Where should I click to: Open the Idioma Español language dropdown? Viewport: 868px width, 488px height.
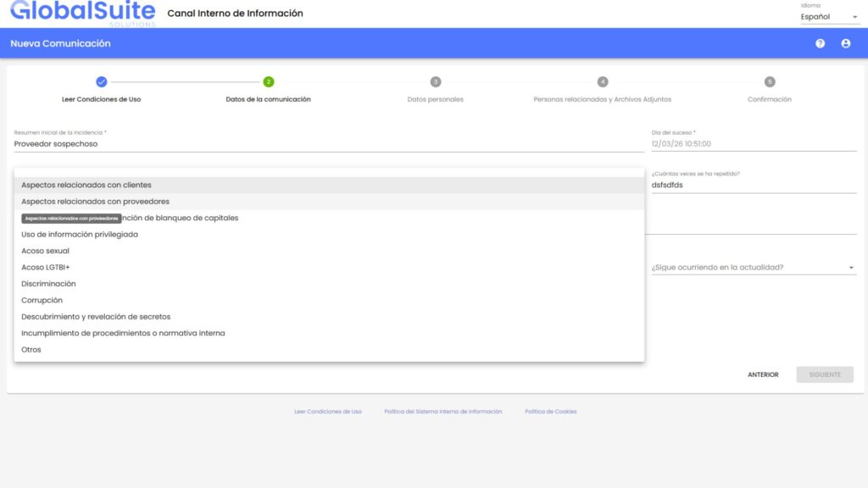click(x=829, y=15)
